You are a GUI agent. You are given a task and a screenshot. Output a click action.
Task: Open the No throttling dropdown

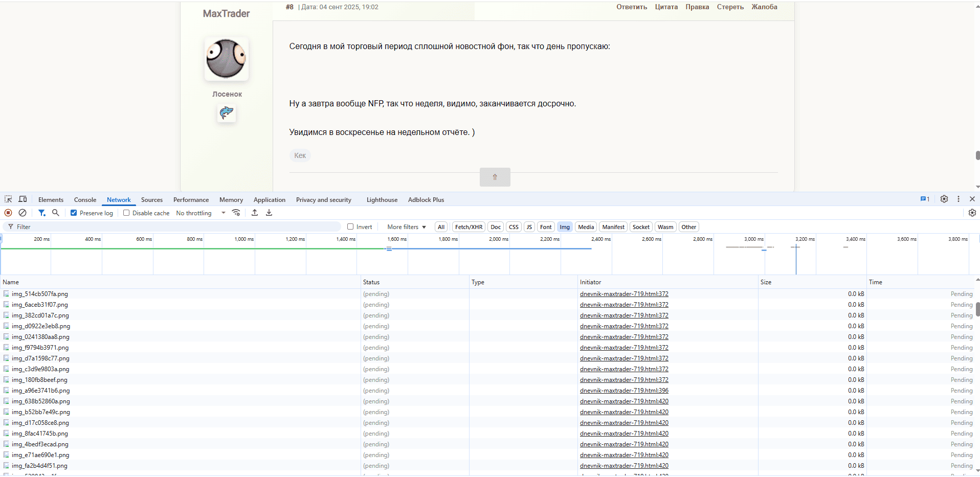point(201,213)
